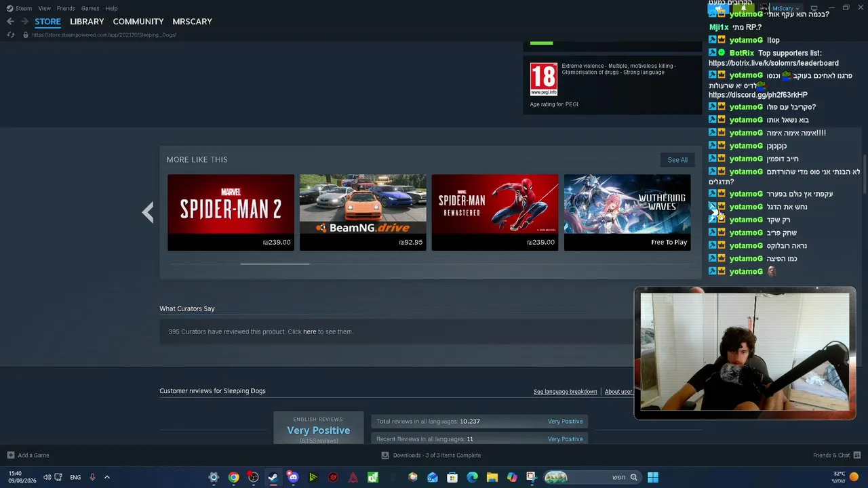Open Microsoft Store from the taskbar
Screen dimensions: 868x488
tap(452, 477)
